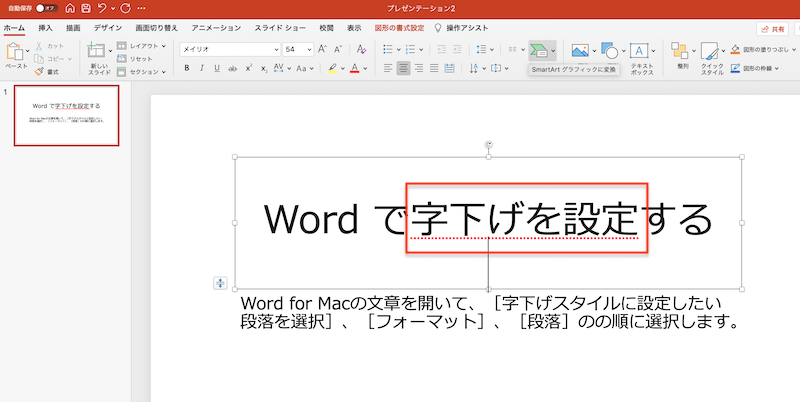Screen dimensions: 800x402
Task: Insert a テキストボックス text box
Action: (642, 59)
